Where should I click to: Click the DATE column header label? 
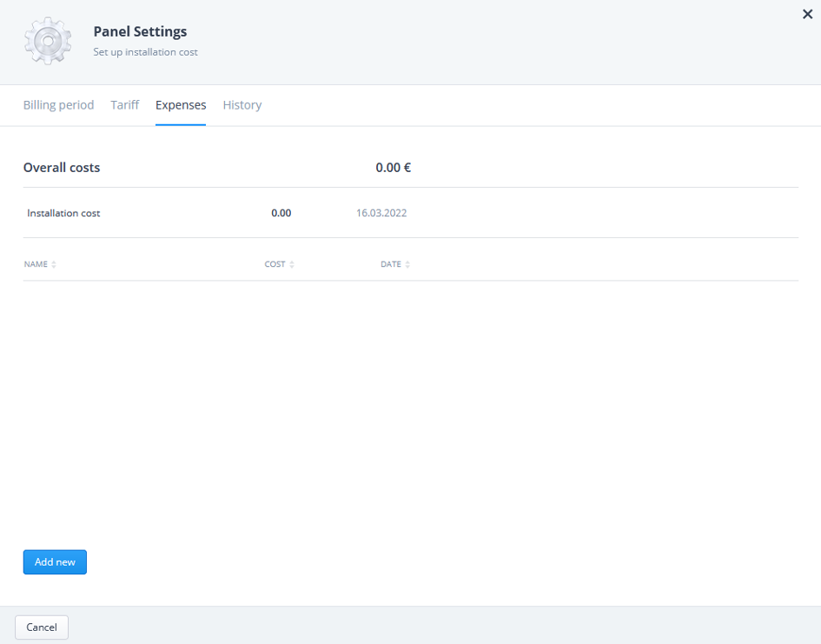coord(391,264)
